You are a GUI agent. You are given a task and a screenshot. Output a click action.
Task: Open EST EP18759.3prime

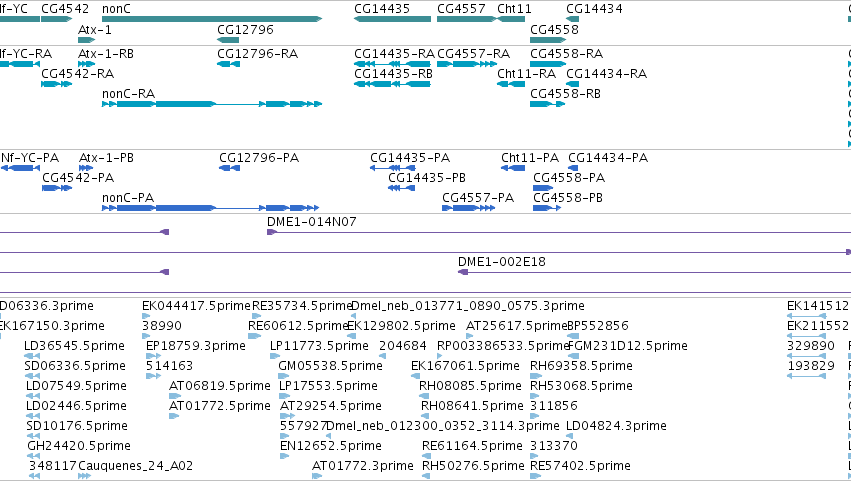click(x=196, y=346)
